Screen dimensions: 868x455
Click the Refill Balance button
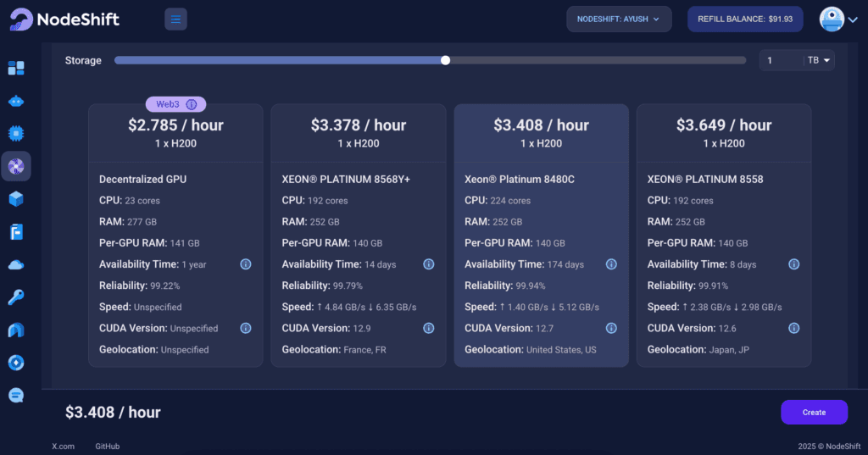(744, 19)
